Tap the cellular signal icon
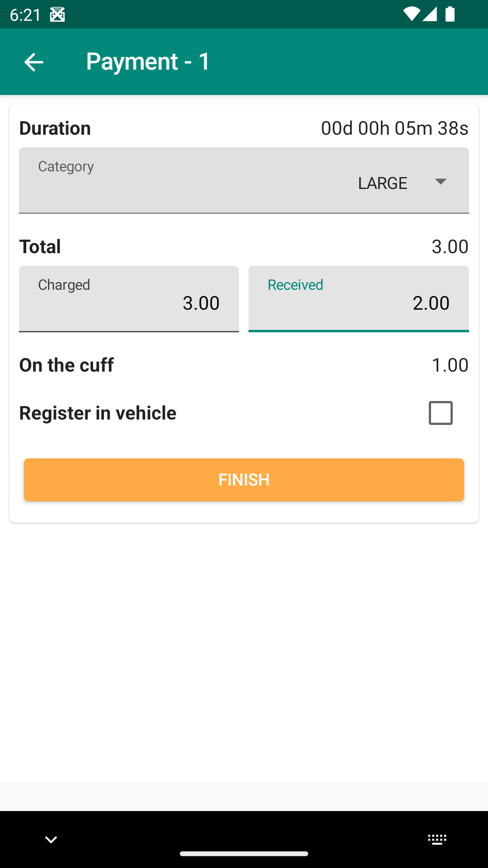The width and height of the screenshot is (488, 868). 430,14
